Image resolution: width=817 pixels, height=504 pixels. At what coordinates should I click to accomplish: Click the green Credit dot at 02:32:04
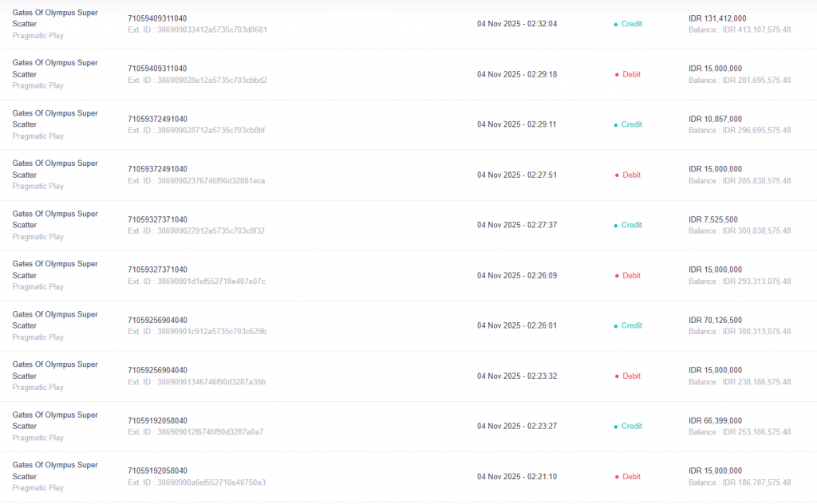pyautogui.click(x=616, y=24)
